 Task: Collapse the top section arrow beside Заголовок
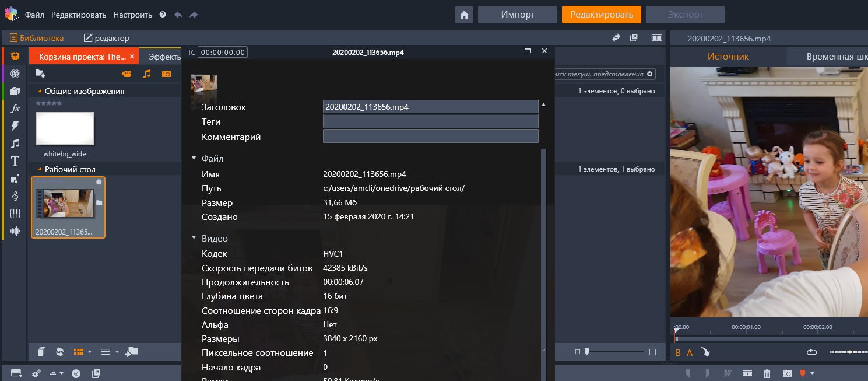pos(544,105)
